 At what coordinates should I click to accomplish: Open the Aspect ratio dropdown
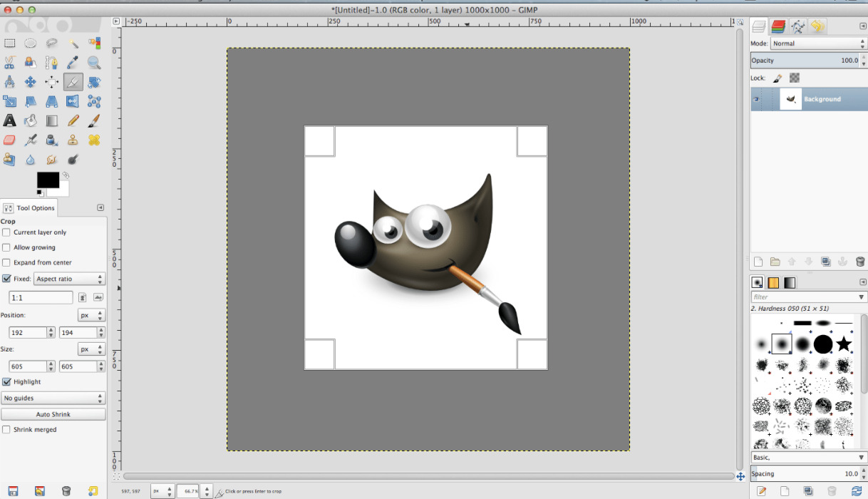coord(69,279)
